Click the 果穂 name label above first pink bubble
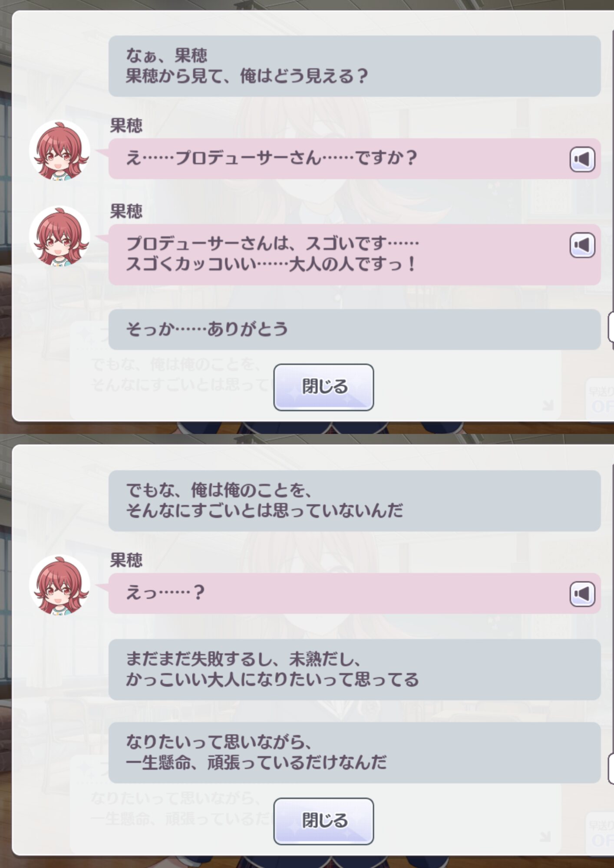The height and width of the screenshot is (868, 614). click(x=126, y=126)
